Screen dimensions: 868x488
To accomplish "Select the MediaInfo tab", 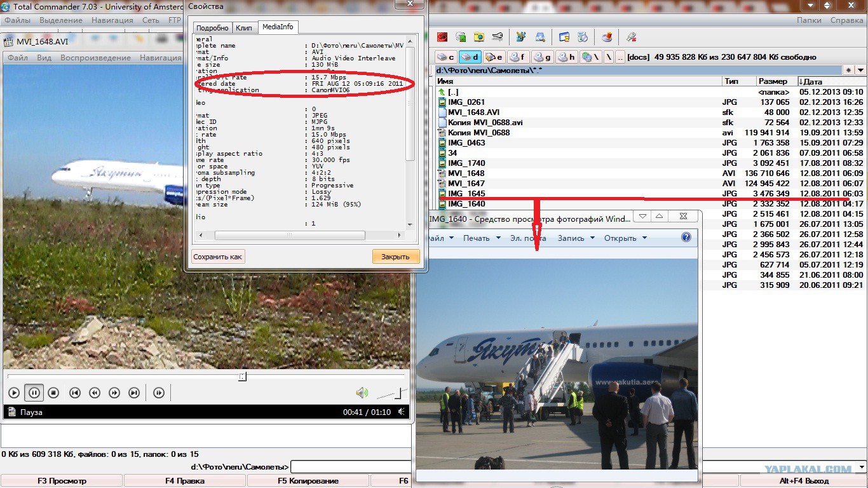I will tap(278, 27).
